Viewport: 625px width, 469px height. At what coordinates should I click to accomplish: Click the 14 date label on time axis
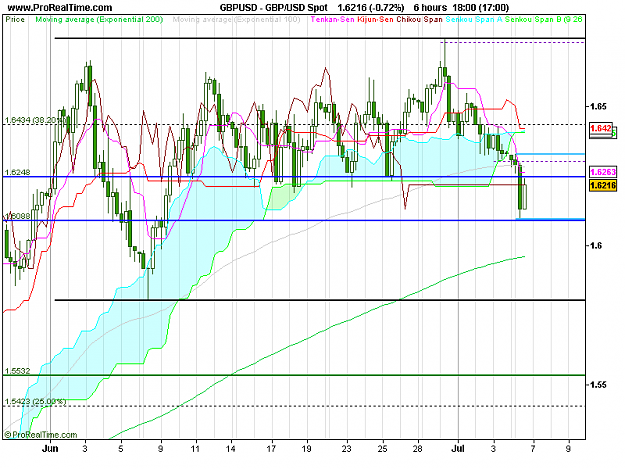point(230,449)
